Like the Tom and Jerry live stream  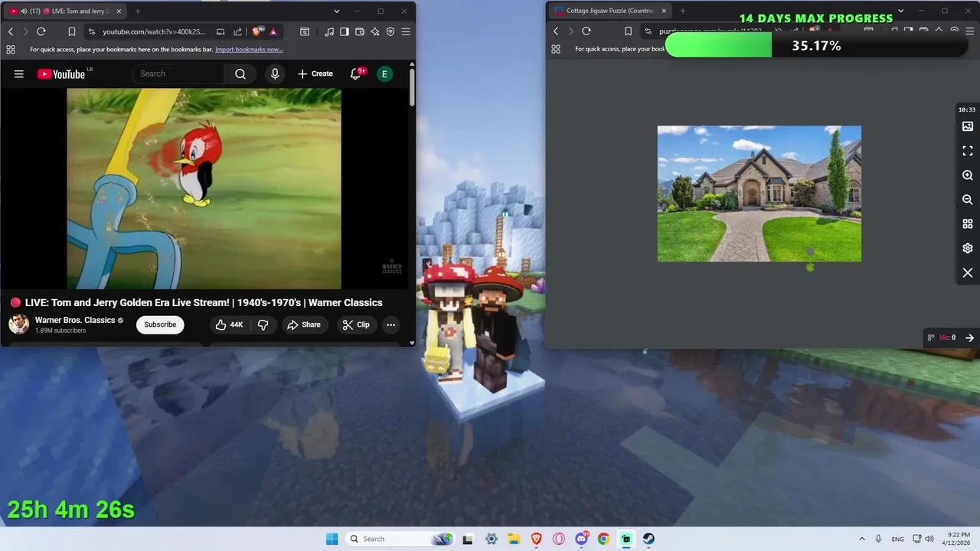(229, 324)
